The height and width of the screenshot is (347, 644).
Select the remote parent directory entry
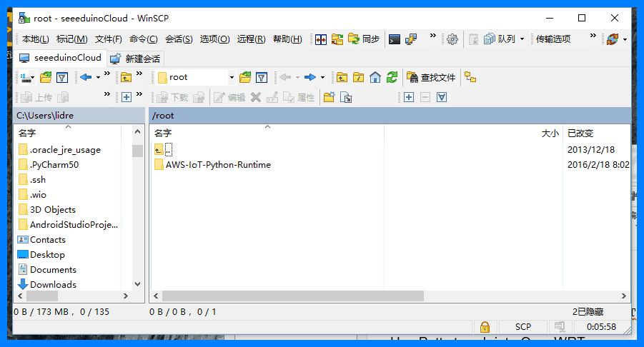click(164, 150)
